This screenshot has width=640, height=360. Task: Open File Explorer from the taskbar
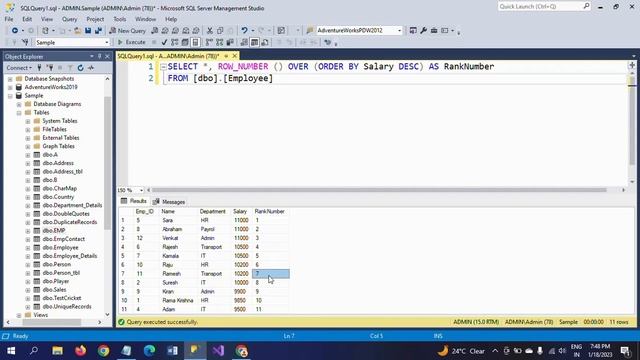57,351
